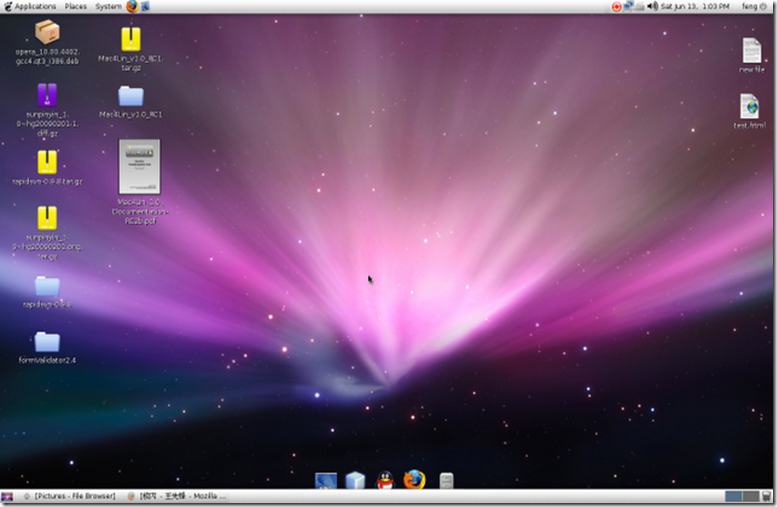Image resolution: width=777 pixels, height=507 pixels.
Task: Click the test.html file label
Action: pyautogui.click(x=749, y=126)
